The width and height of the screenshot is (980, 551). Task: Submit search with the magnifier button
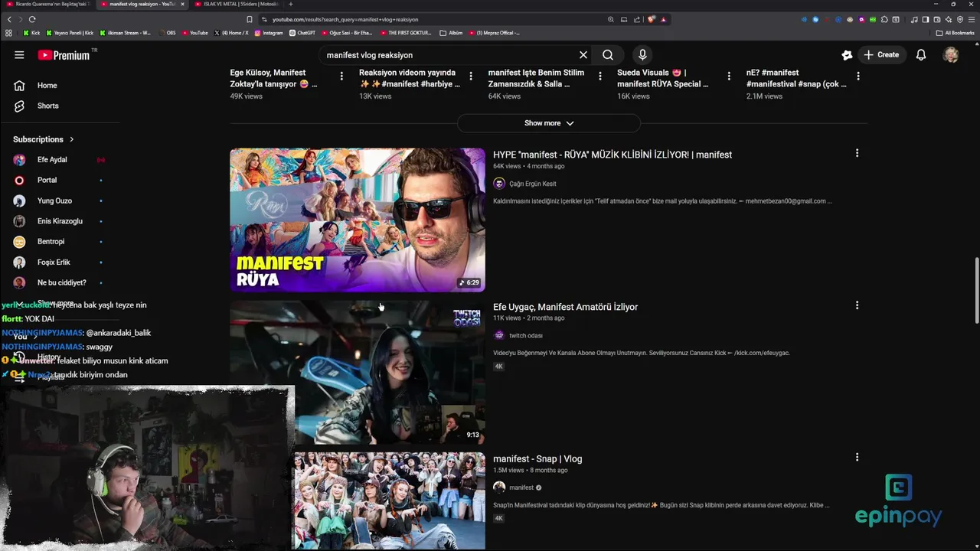point(608,55)
